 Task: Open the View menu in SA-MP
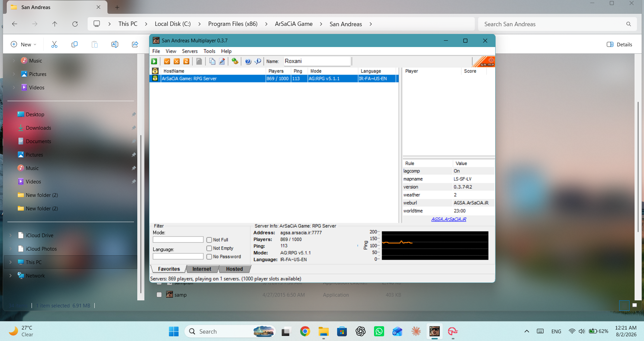pyautogui.click(x=171, y=51)
